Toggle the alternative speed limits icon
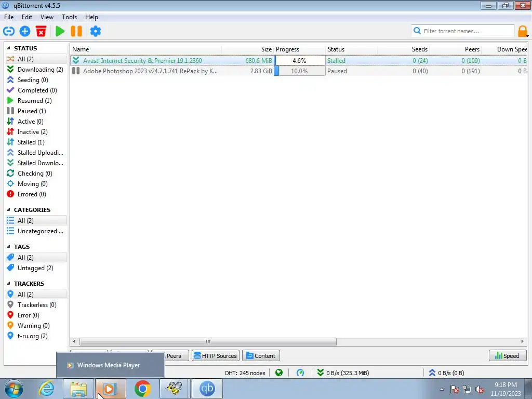This screenshot has width=532, height=399. [300, 373]
